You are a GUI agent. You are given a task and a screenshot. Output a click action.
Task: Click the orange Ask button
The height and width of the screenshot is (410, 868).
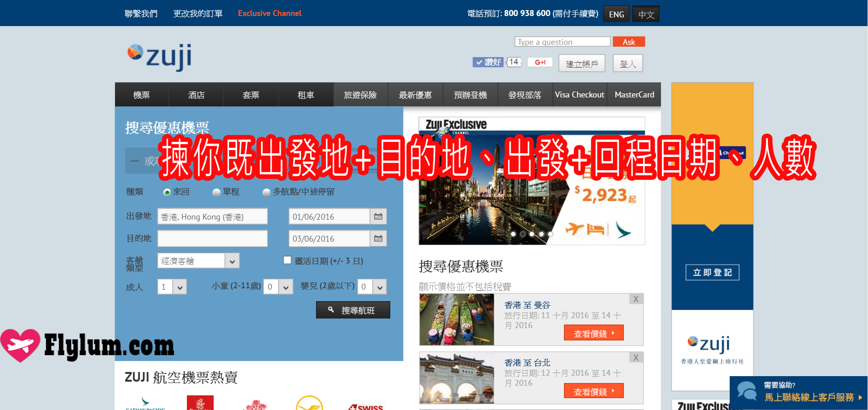pyautogui.click(x=629, y=42)
